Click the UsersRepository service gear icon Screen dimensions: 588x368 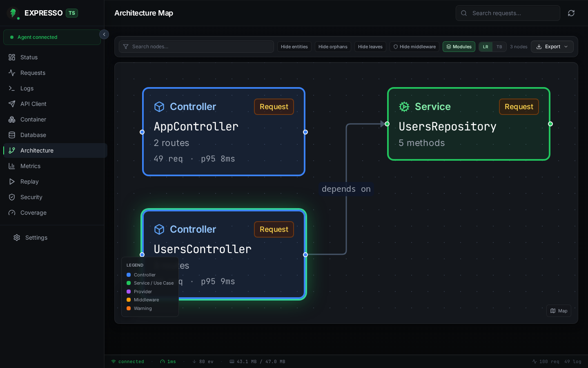404,107
